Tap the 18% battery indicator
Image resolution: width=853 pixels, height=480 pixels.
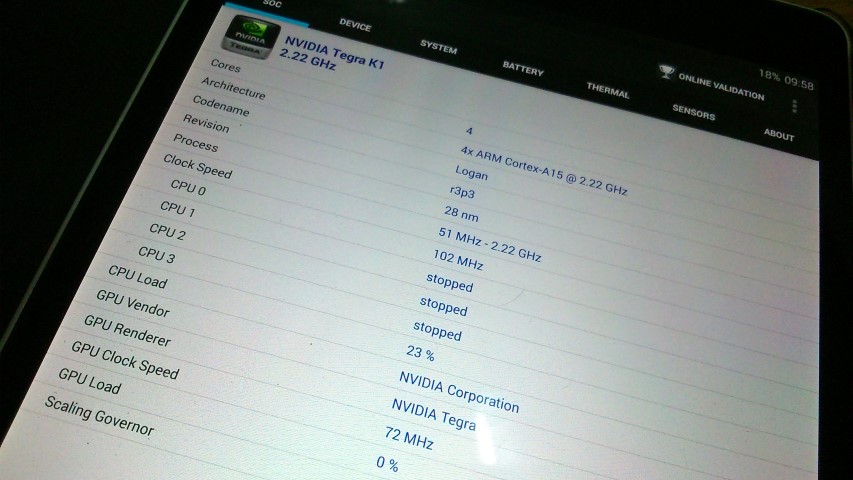tap(769, 76)
